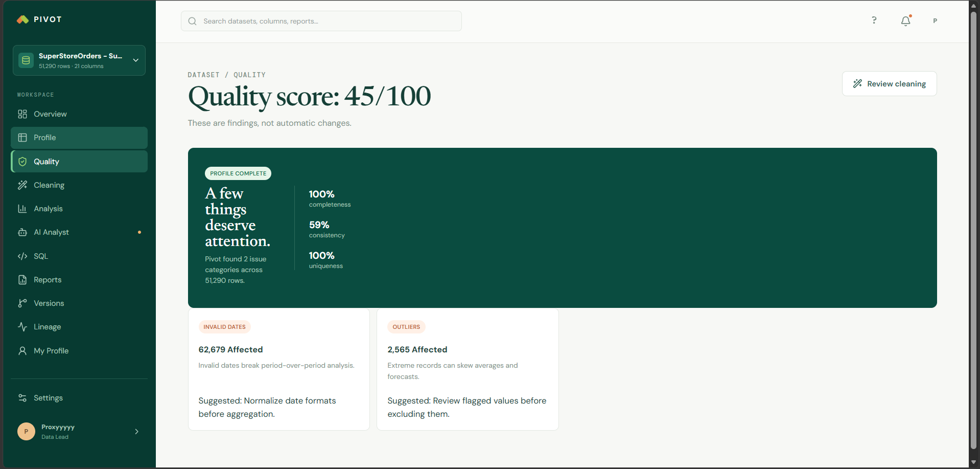Click the Cleaning wand icon in sidebar
The image size is (980, 469).
[x=22, y=185]
